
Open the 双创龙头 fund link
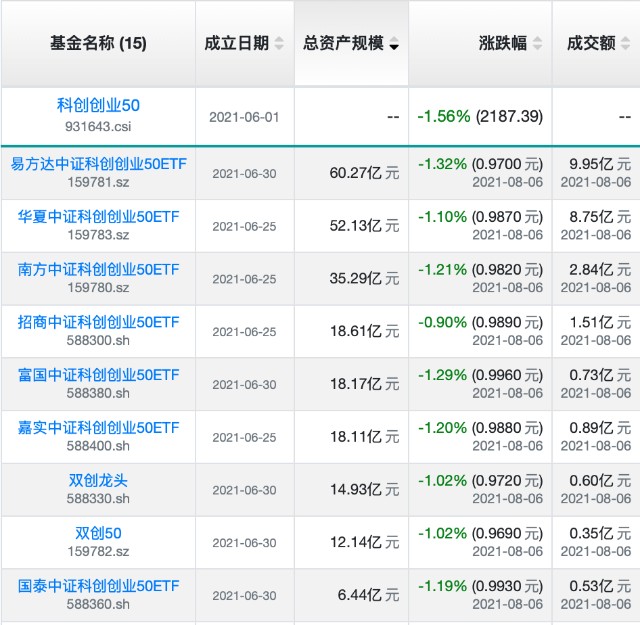pyautogui.click(x=98, y=480)
